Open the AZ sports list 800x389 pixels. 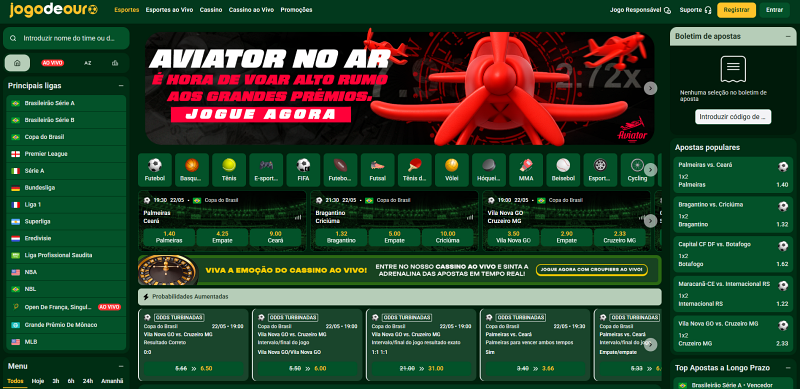click(88, 63)
